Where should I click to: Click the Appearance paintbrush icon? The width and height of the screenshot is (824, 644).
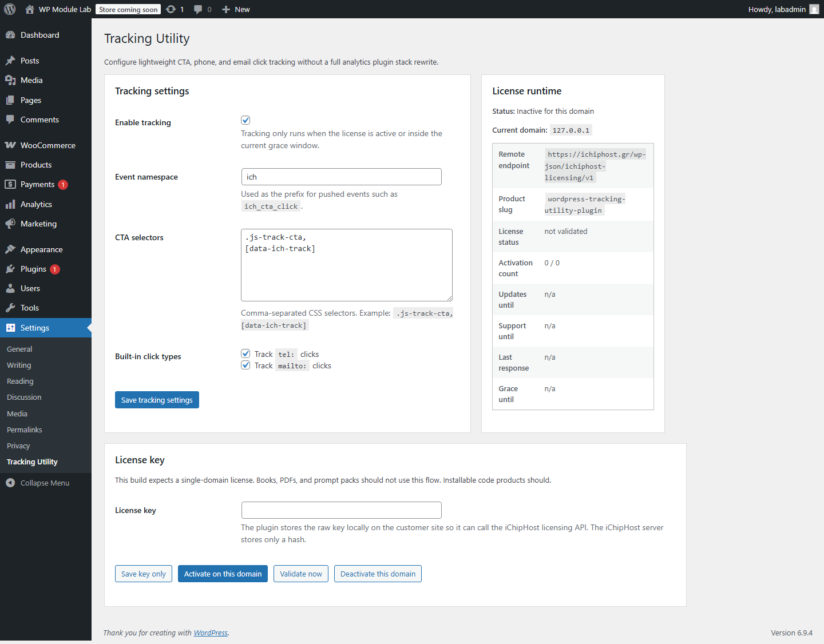coord(10,249)
